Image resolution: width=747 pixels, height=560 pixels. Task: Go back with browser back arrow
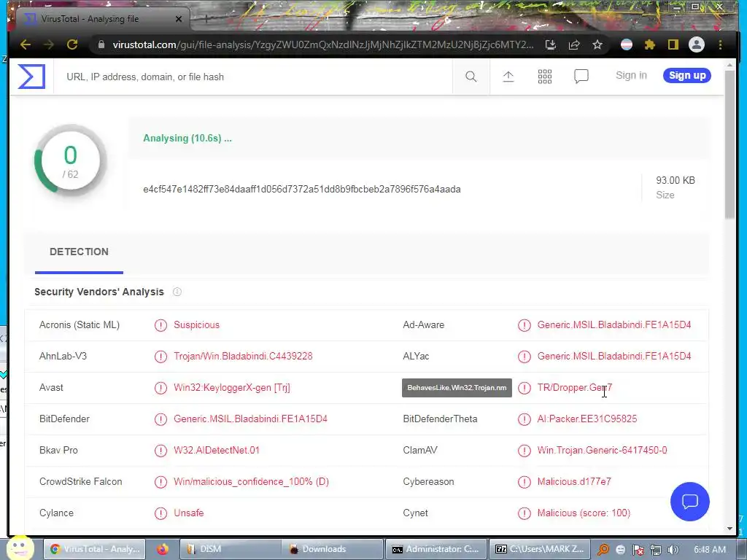[x=26, y=44]
